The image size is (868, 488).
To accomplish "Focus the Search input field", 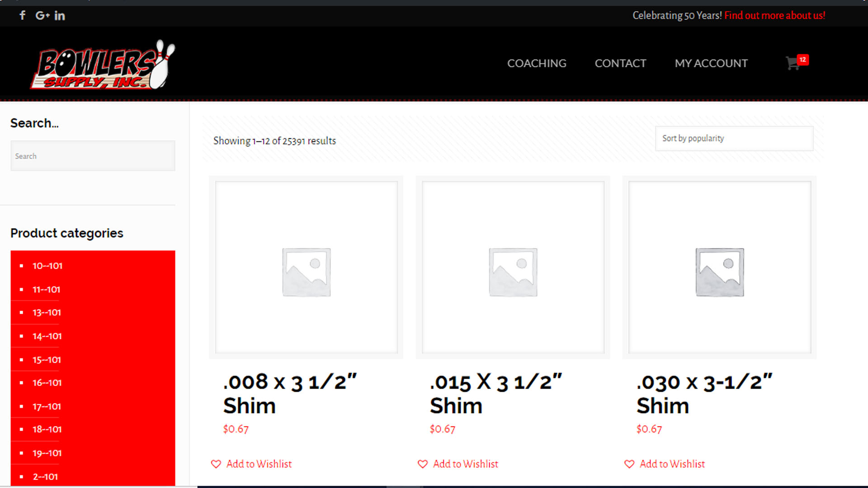I will click(93, 156).
